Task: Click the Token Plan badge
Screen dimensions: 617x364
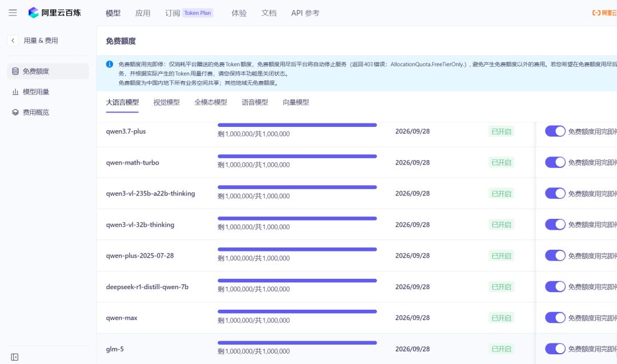Action: click(x=198, y=13)
